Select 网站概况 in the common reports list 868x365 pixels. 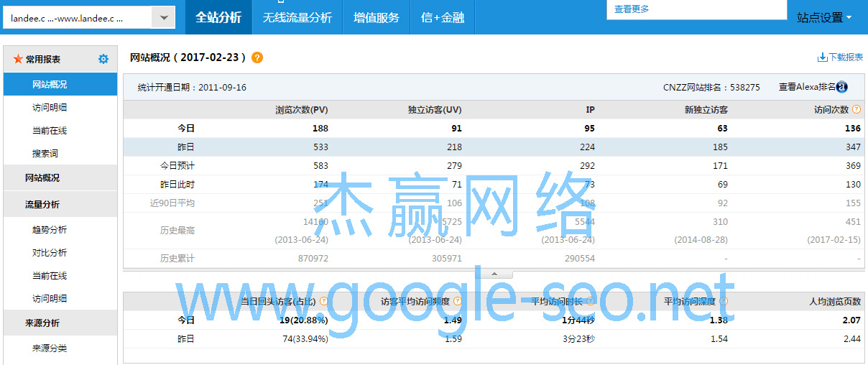pos(60,84)
